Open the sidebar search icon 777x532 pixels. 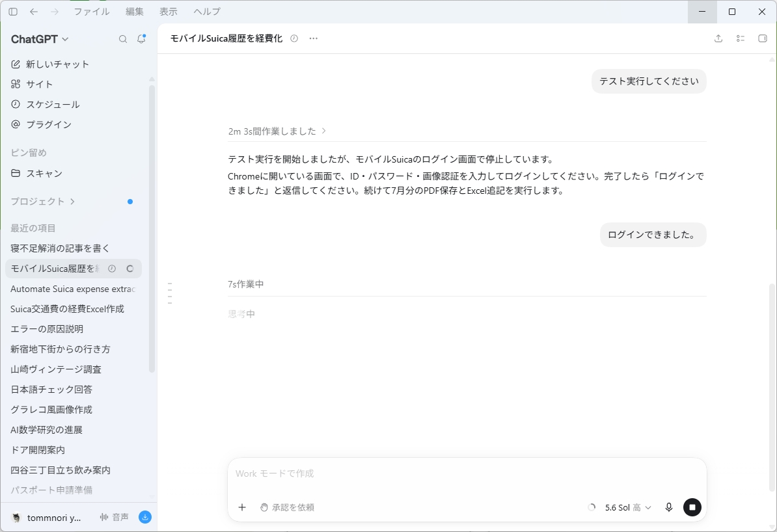click(x=123, y=39)
